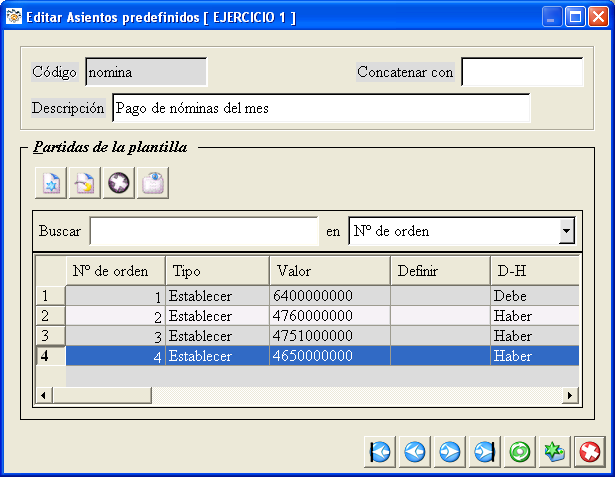Screen dimensions: 615x477
Task: Select row header number 1
Action: coord(51,296)
